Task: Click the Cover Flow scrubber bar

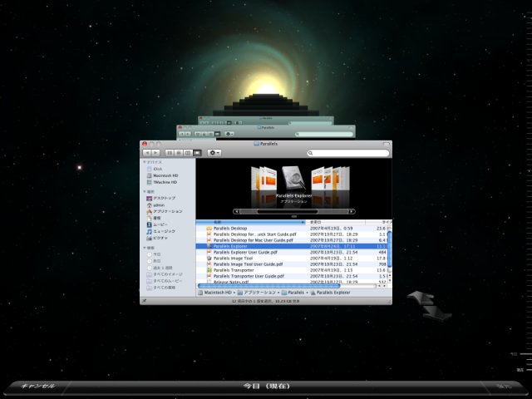Action: pos(288,212)
